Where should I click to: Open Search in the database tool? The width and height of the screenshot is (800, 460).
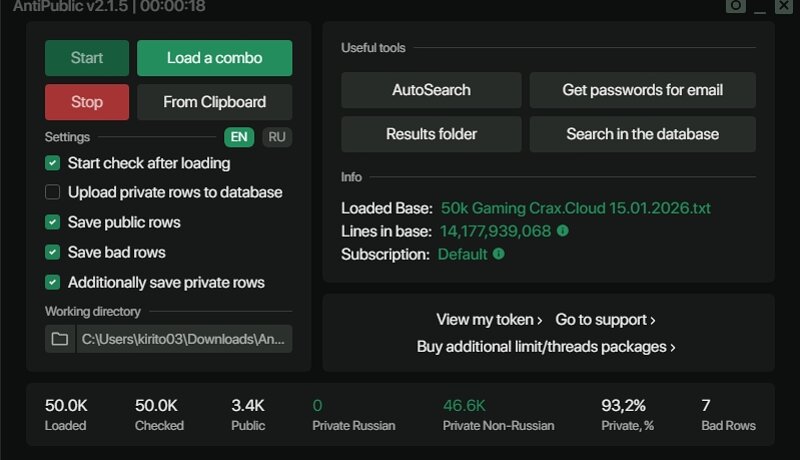(x=642, y=134)
